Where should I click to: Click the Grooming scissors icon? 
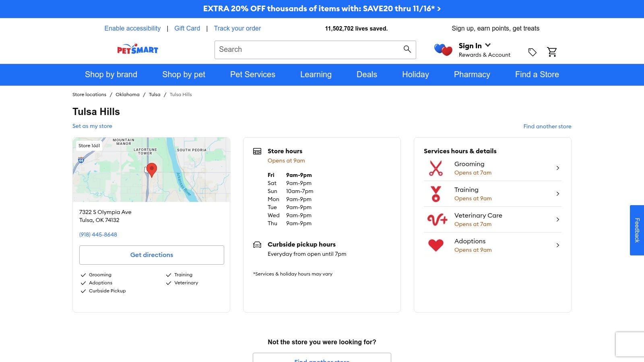(436, 168)
